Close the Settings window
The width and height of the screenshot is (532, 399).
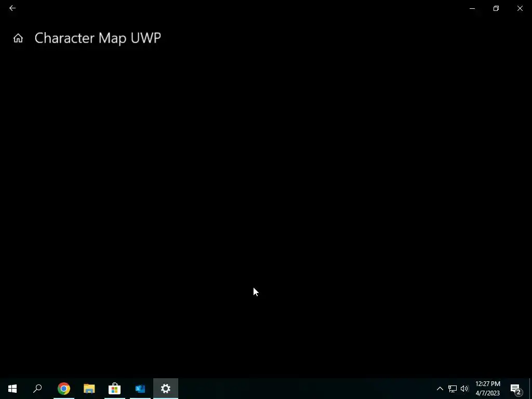[520, 8]
